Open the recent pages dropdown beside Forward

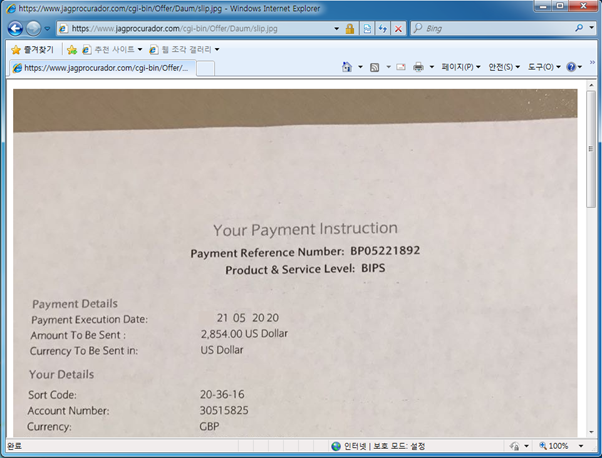point(47,28)
